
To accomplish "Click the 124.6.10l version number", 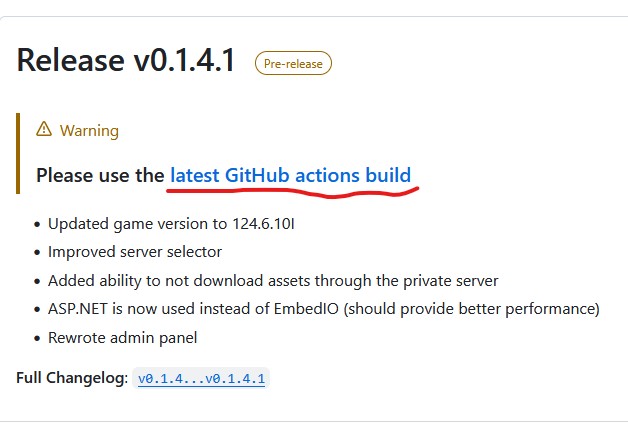I will [263, 223].
